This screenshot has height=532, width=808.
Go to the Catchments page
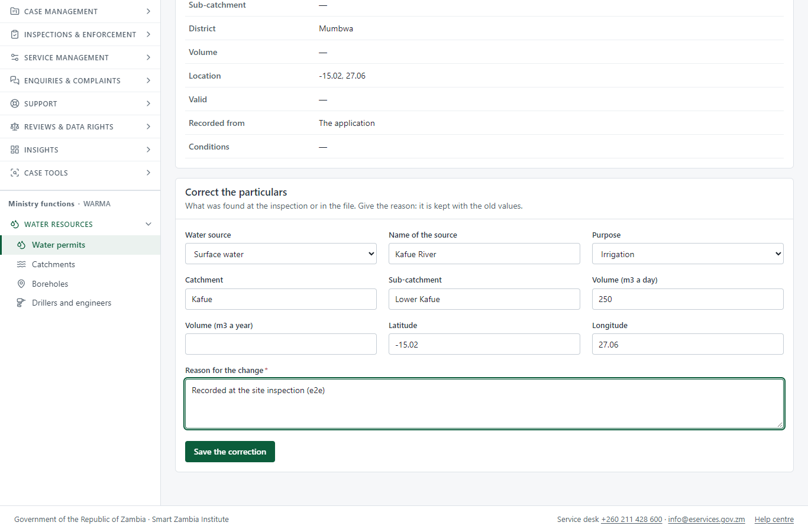[80, 264]
